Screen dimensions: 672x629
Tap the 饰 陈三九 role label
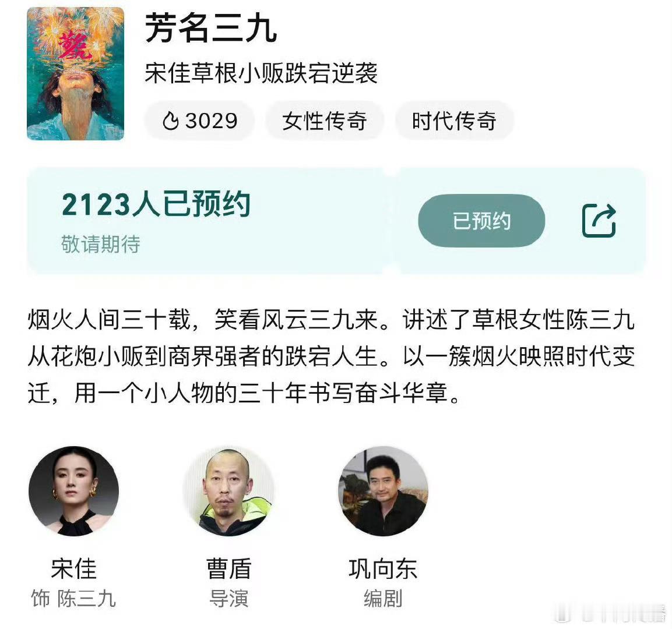pyautogui.click(x=73, y=598)
